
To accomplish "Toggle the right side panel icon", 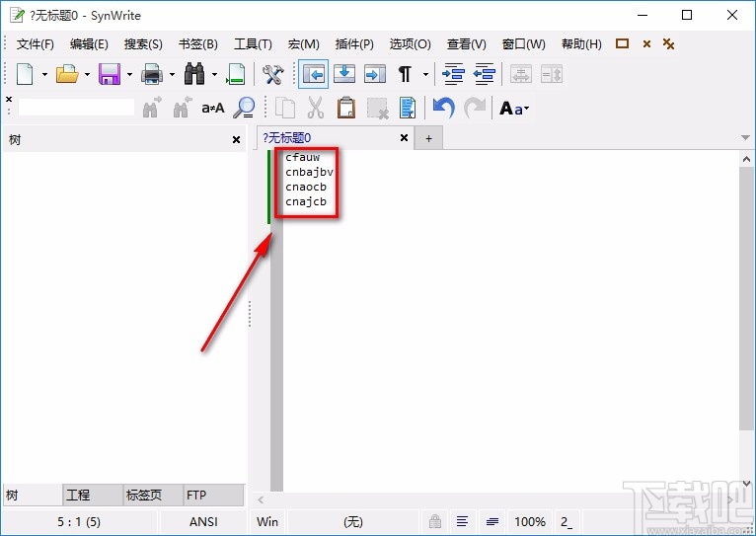I will (375, 74).
